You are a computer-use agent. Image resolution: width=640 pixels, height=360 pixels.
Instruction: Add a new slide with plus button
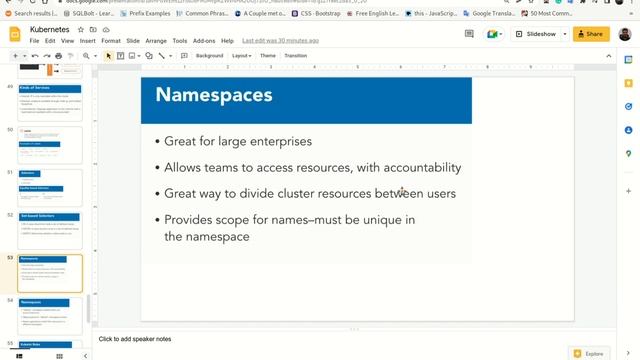click(x=16, y=56)
